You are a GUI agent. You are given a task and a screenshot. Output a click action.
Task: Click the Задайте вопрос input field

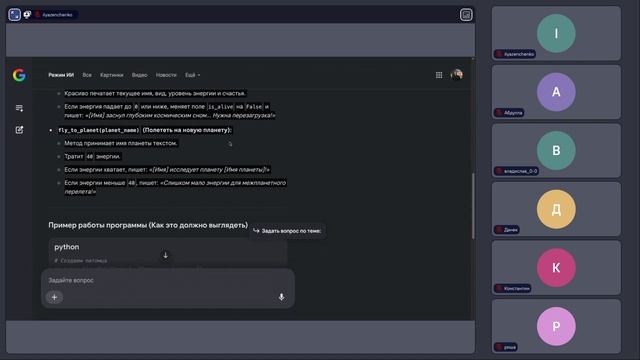pos(168,280)
